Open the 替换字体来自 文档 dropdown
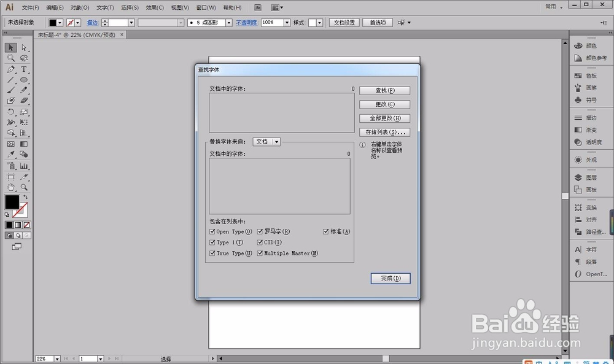This screenshot has width=614, height=364. point(266,142)
